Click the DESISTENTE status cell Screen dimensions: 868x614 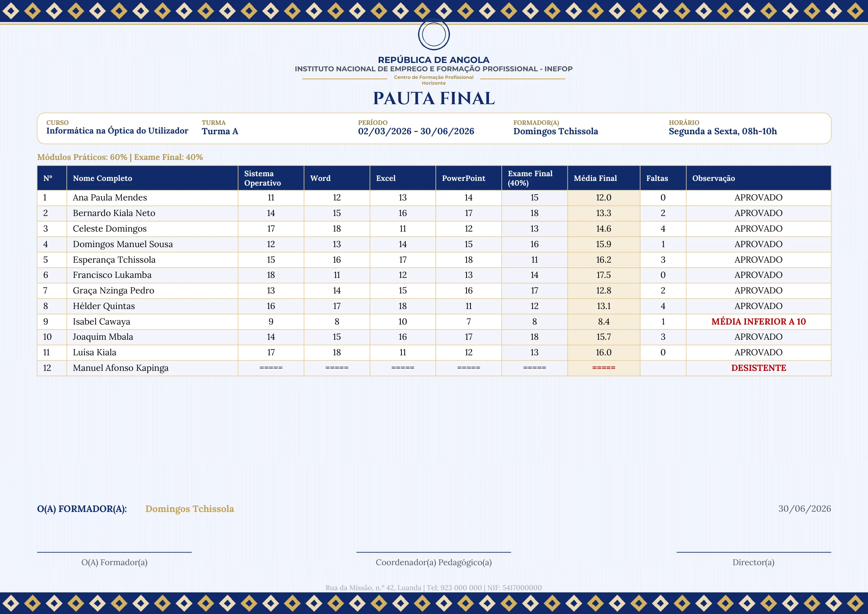pyautogui.click(x=758, y=368)
